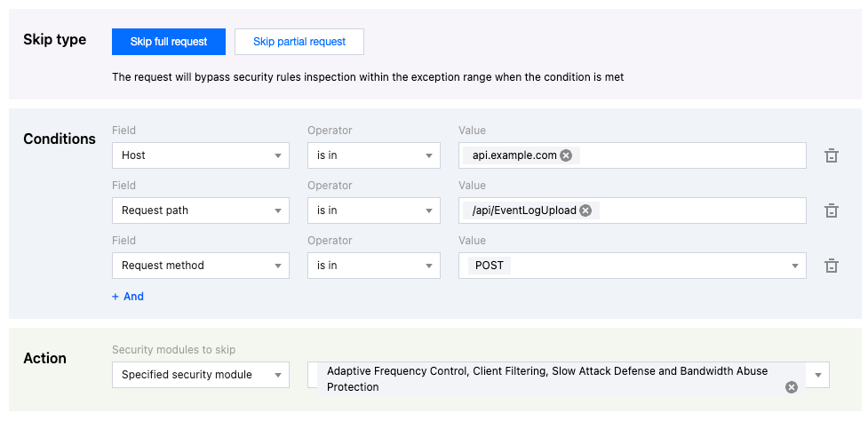Remove the api.example.com value tag
The width and height of the screenshot is (868, 421).
point(566,155)
